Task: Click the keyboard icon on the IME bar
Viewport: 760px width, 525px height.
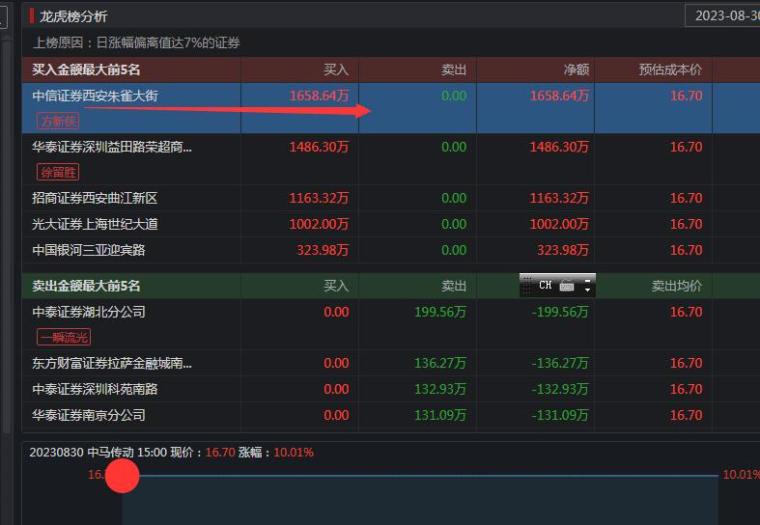Action: coord(567,286)
